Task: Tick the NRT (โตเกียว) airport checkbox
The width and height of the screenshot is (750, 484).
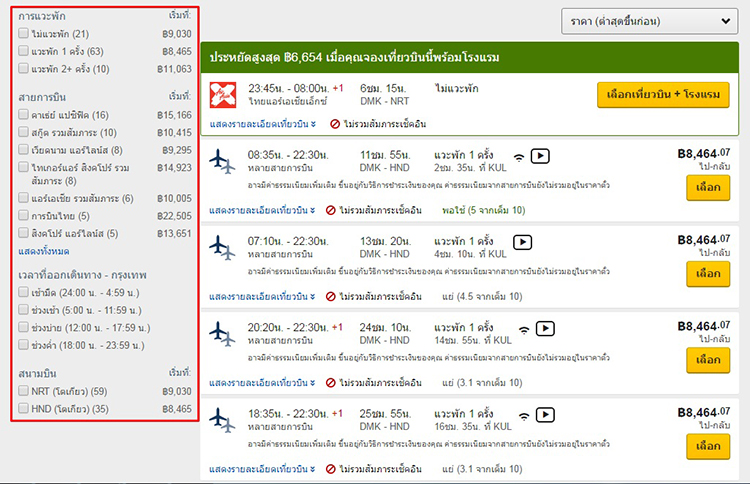Action: click(23, 391)
